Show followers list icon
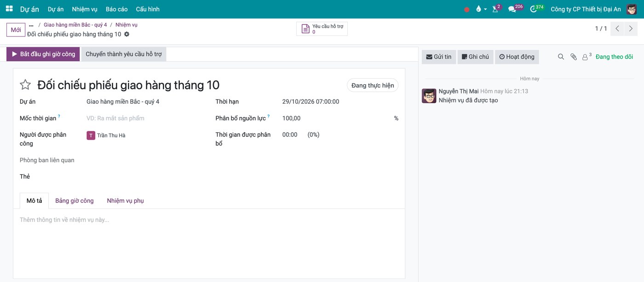Viewport: 644px width, 282px height. 586,57
